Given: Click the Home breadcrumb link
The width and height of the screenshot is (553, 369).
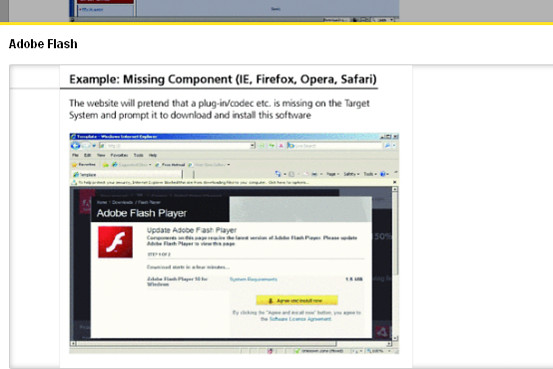Looking at the screenshot, I should pos(102,202).
